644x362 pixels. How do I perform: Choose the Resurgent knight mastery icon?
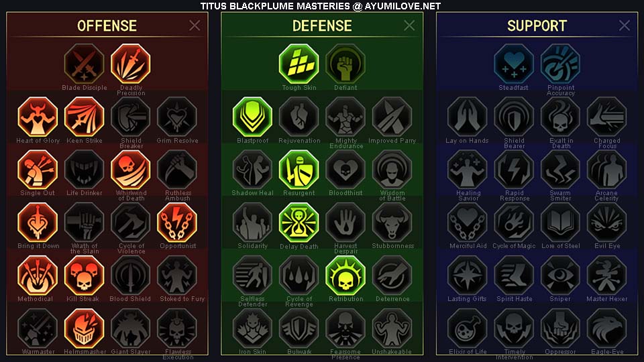(299, 170)
